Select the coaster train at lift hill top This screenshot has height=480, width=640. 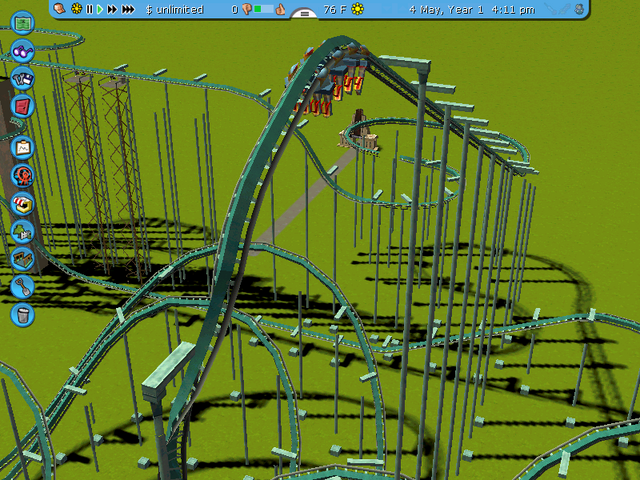pyautogui.click(x=329, y=80)
